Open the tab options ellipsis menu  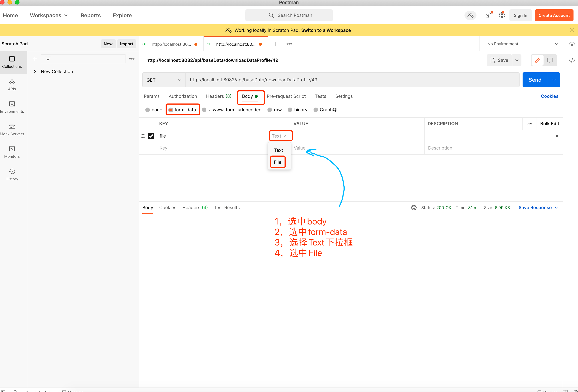tap(289, 44)
